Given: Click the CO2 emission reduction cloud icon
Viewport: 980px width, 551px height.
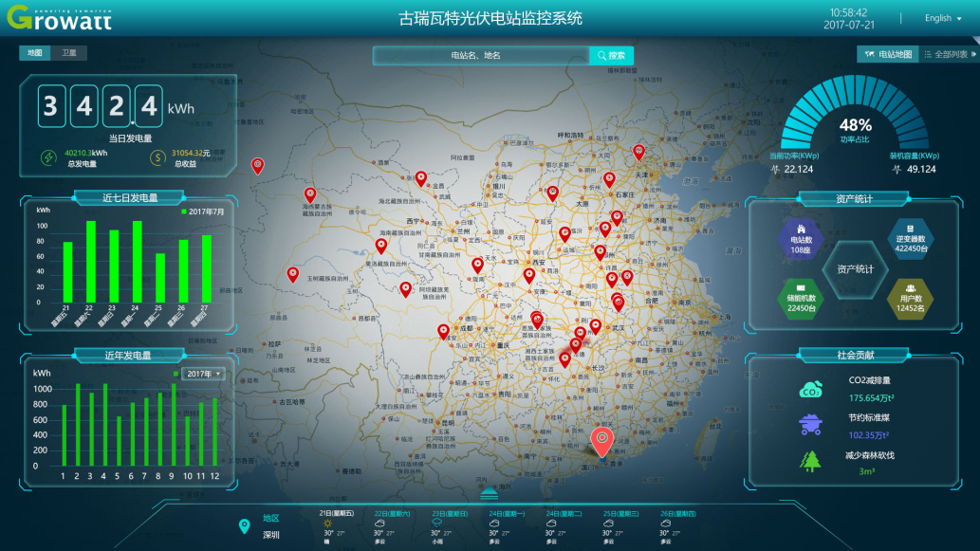Looking at the screenshot, I should [810, 390].
